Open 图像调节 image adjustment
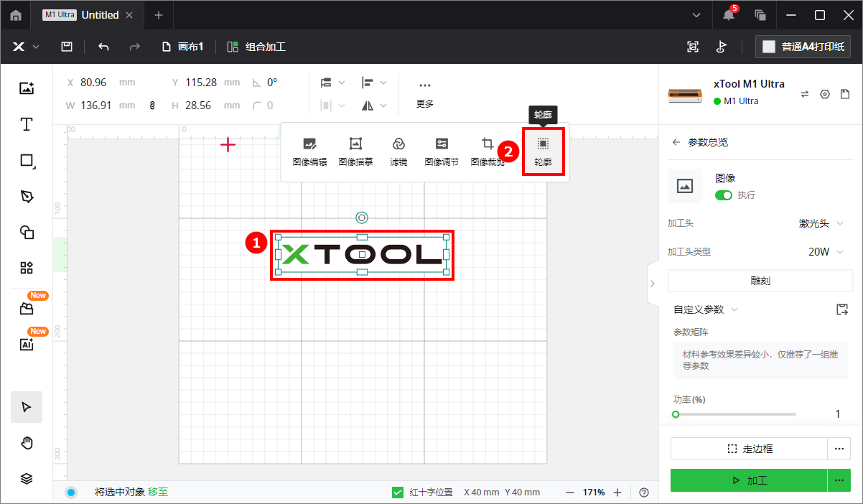The height and width of the screenshot is (504, 863). click(x=442, y=152)
